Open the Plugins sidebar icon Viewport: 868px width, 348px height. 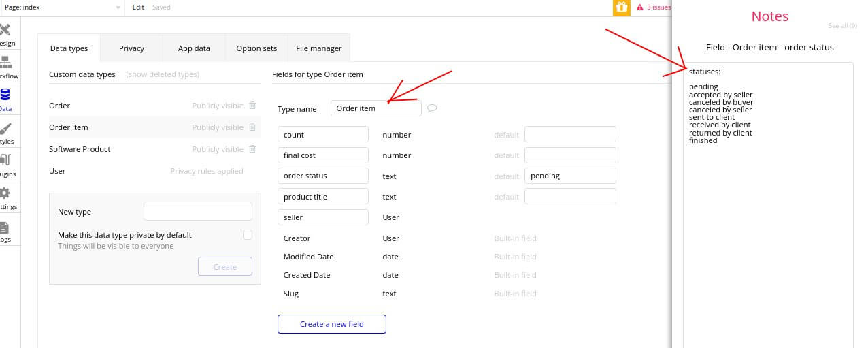(6, 164)
